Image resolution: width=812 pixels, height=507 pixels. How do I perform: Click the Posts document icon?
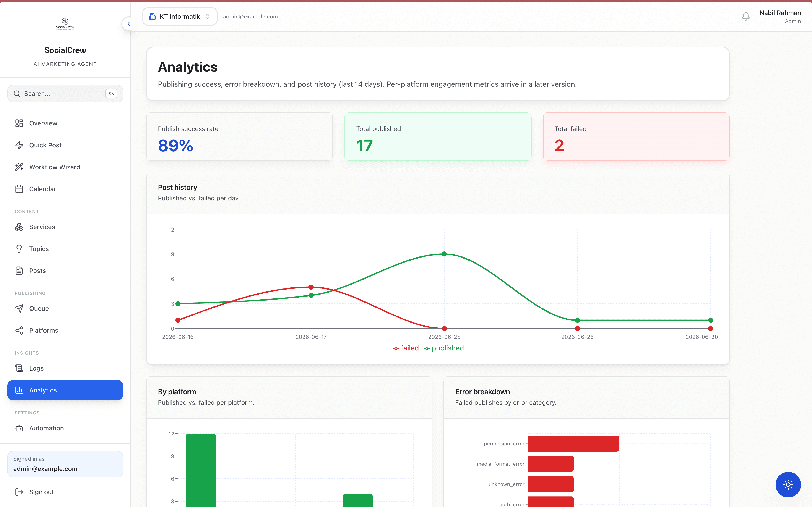click(19, 271)
